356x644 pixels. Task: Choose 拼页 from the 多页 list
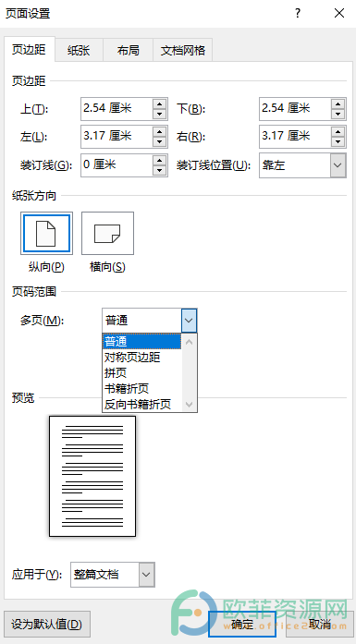[x=141, y=373]
